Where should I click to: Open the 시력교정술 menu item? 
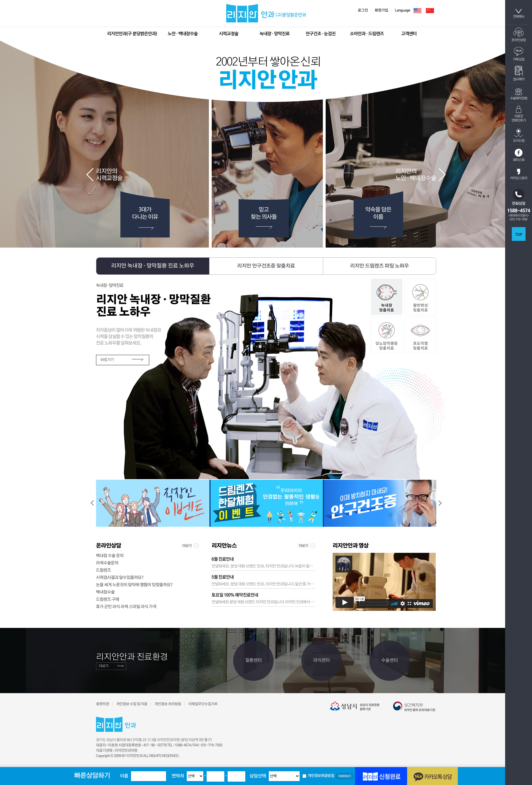pos(228,34)
